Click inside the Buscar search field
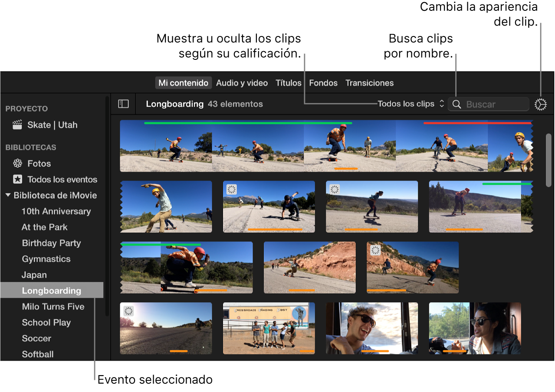This screenshot has width=555, height=392. [x=495, y=105]
